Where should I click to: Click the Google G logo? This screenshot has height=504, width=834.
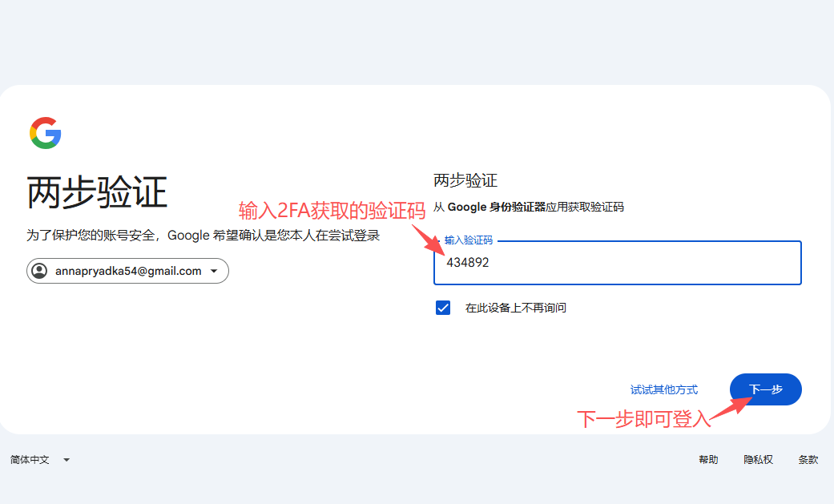coord(45,133)
